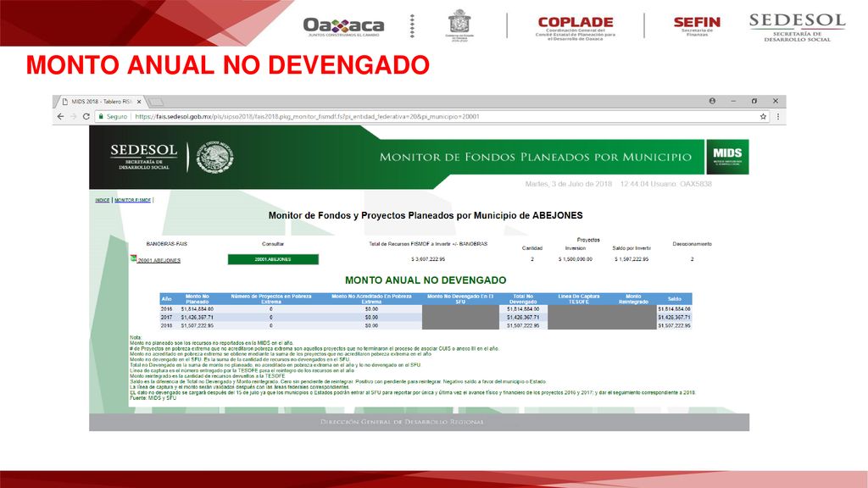Click the 'Año' column header
This screenshot has height=488, width=868.
click(166, 299)
